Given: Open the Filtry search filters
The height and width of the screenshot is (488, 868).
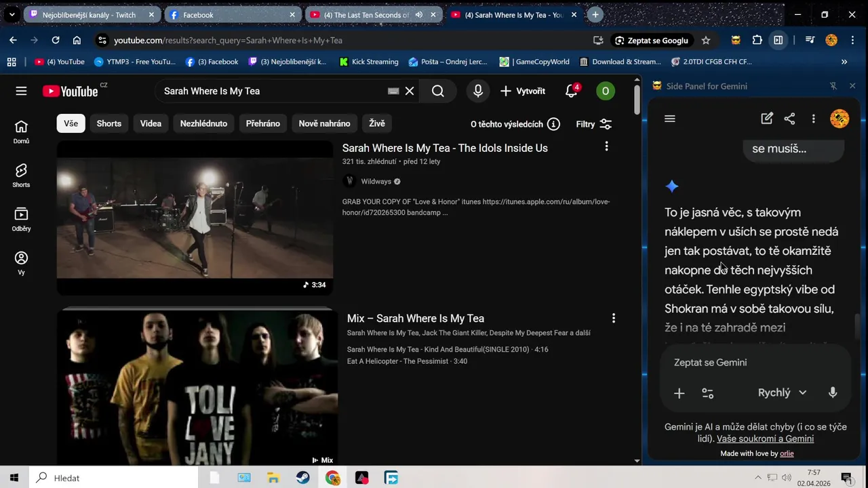Looking at the screenshot, I should click(x=594, y=124).
